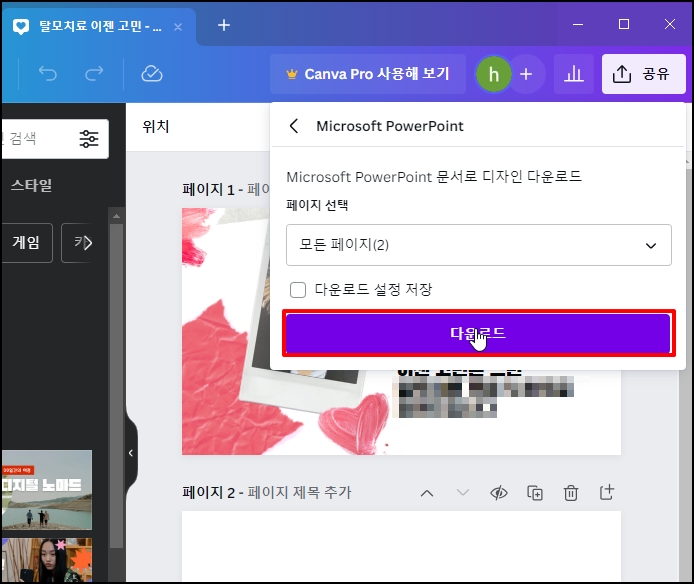Click the blank page 2 canvas
Screen dimensions: 694x584
tap(401, 546)
